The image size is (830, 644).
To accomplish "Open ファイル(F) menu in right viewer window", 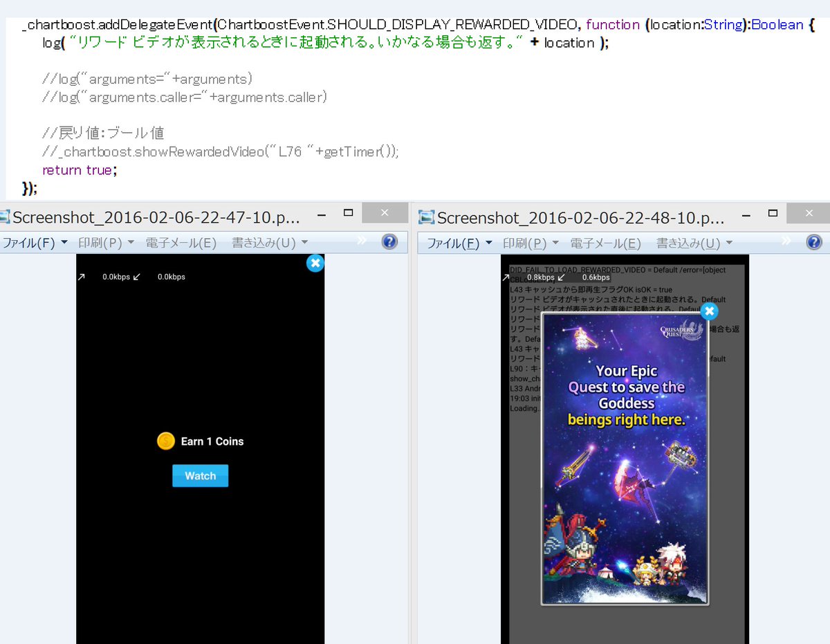I will pos(459,243).
